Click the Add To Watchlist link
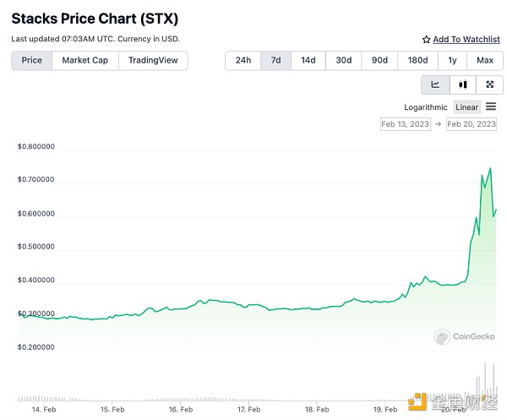The height and width of the screenshot is (420, 507). (464, 40)
